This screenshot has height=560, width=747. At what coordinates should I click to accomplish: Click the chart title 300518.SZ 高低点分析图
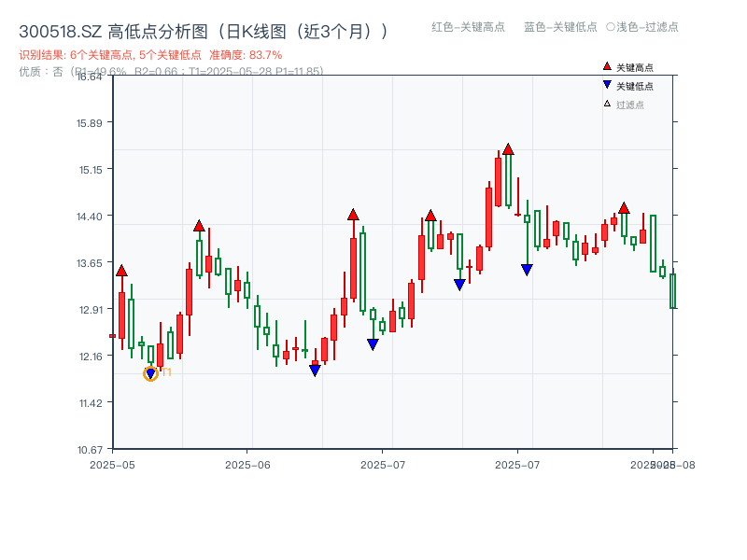(112, 28)
